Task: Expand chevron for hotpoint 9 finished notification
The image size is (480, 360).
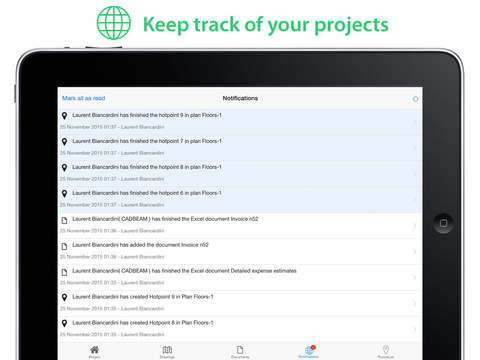Action: coord(415,122)
